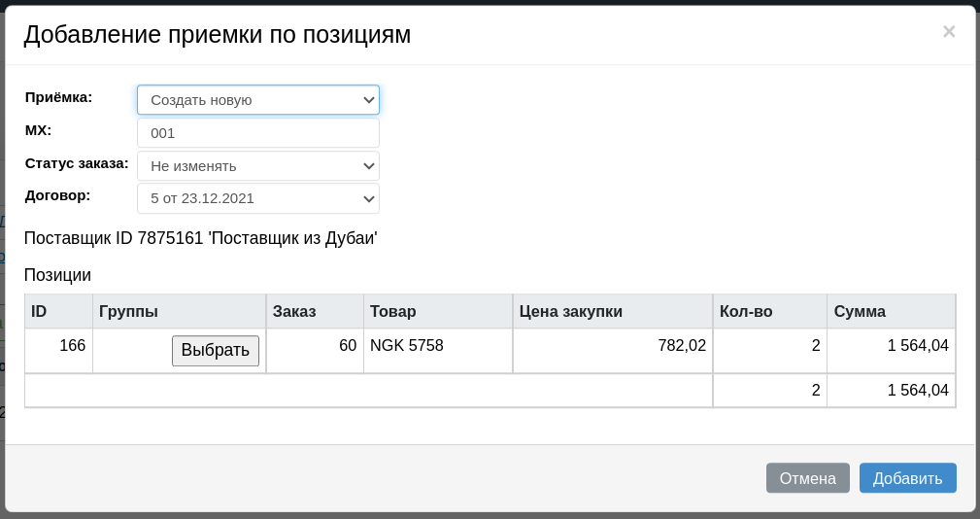Close the dialog with the X icon

[949, 31]
